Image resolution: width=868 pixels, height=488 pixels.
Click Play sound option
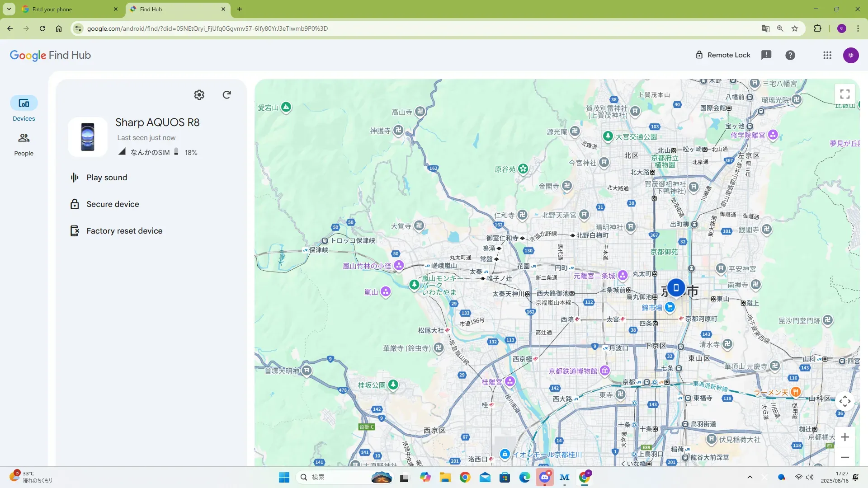[107, 178]
